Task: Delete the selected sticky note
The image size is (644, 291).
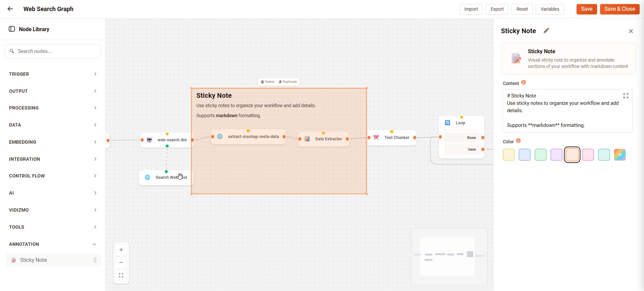Action: [x=268, y=82]
